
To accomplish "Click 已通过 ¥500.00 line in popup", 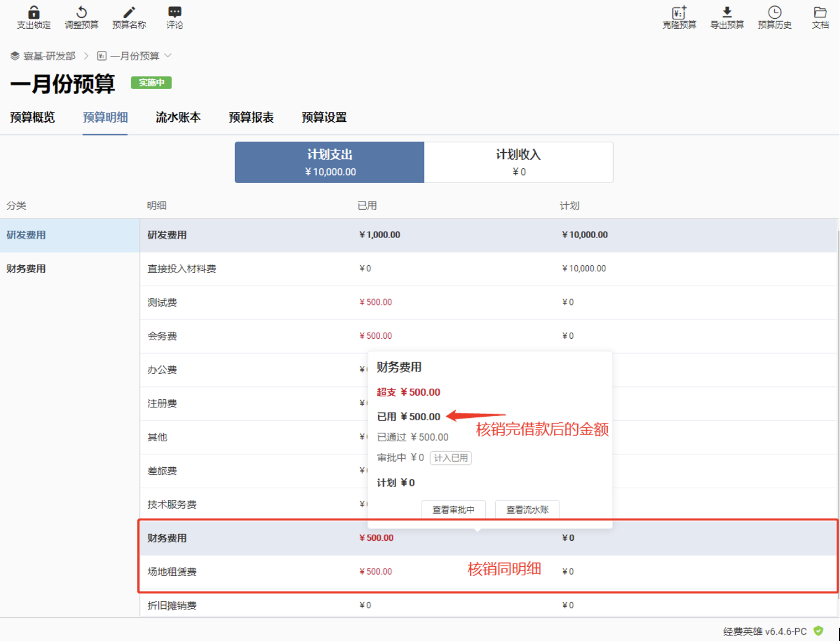I will [x=413, y=437].
